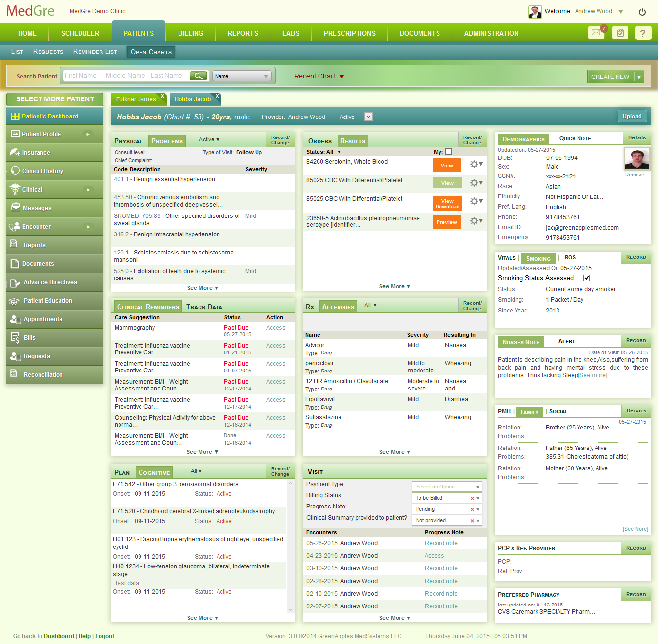Open gear menu for Actinobacillus pleuropneumoniae order
Viewport: 658px width, 644px height.
(476, 221)
